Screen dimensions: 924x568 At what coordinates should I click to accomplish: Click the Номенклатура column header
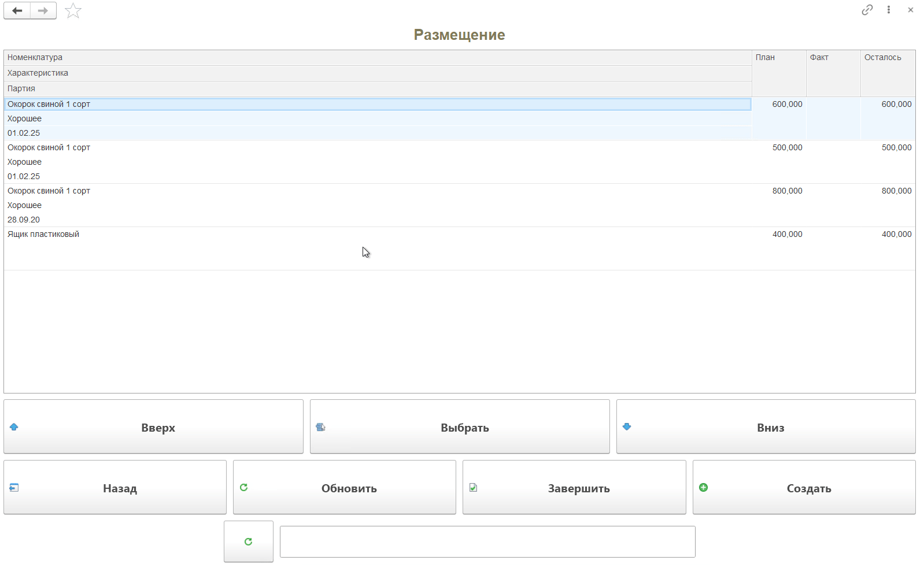[35, 58]
